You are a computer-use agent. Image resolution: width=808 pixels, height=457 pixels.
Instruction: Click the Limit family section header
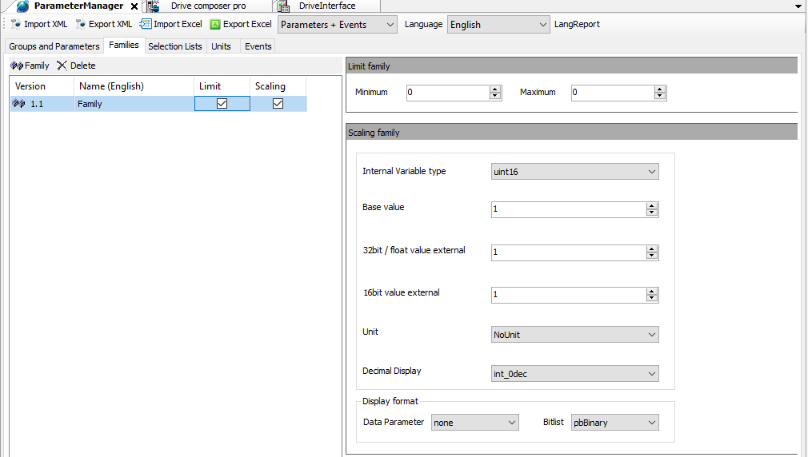pos(571,66)
